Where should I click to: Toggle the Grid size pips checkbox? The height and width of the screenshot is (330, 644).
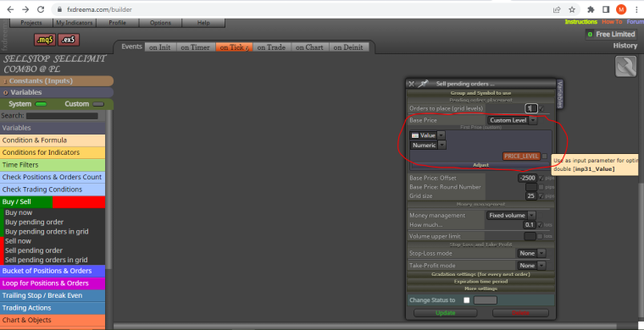coord(541,196)
